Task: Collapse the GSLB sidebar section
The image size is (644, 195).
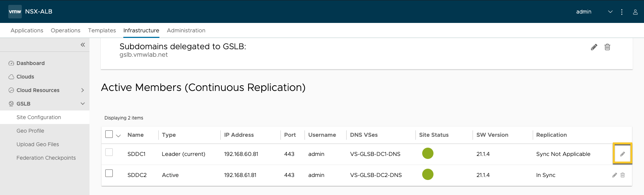Action: 83,104
